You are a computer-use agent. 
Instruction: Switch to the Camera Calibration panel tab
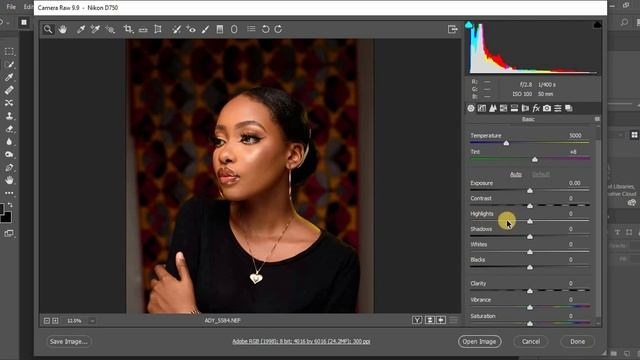point(547,108)
